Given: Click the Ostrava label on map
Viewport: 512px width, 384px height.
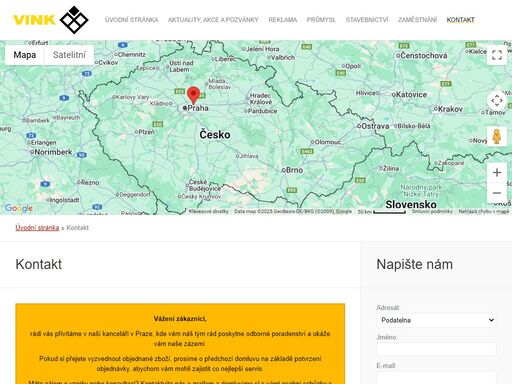Looking at the screenshot, I should pos(375,126).
